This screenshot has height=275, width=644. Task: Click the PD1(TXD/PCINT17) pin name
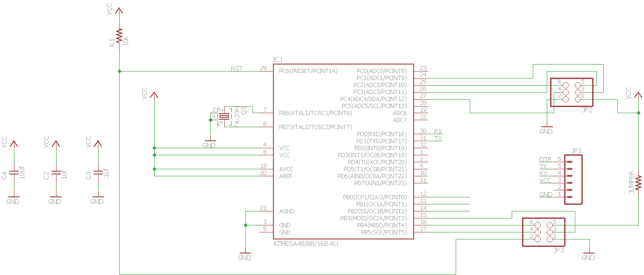click(381, 141)
